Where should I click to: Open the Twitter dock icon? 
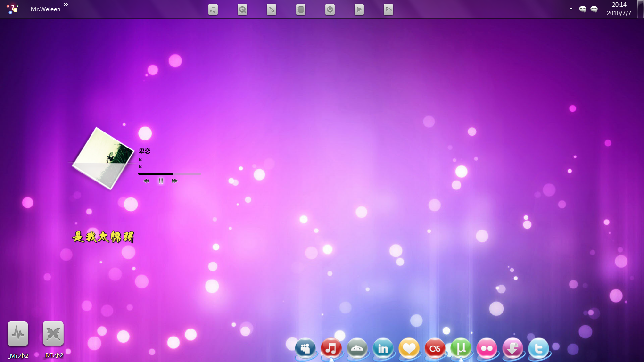(539, 349)
